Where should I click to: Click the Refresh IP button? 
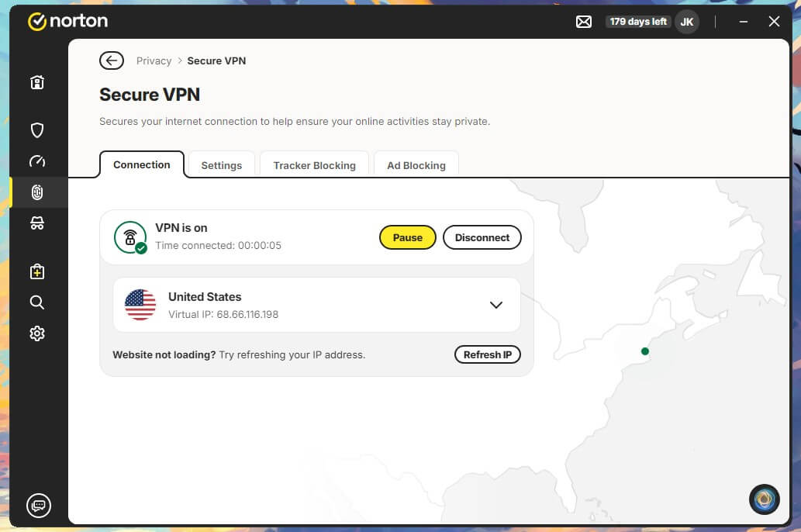click(487, 354)
